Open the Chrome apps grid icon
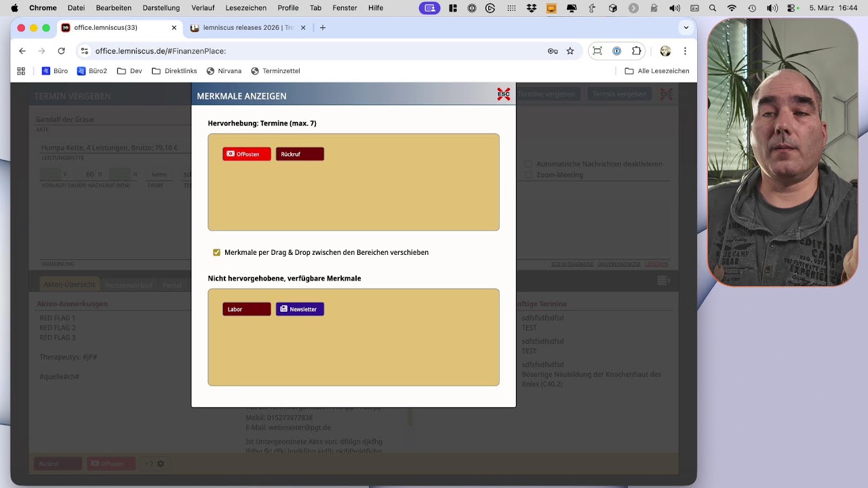 [x=21, y=70]
